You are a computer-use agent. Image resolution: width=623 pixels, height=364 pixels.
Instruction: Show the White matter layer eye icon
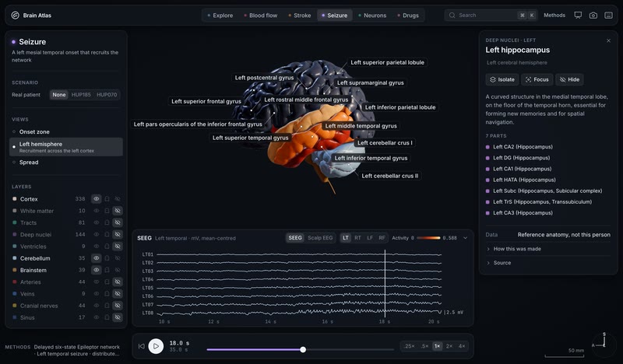pyautogui.click(x=96, y=211)
